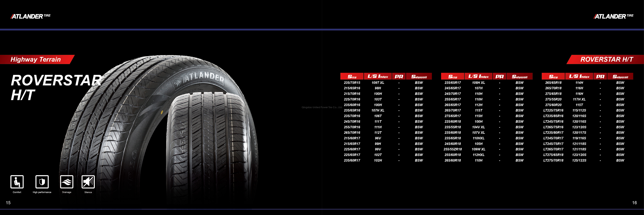
Task: Select size LT245/70R17
Action: 553,138
